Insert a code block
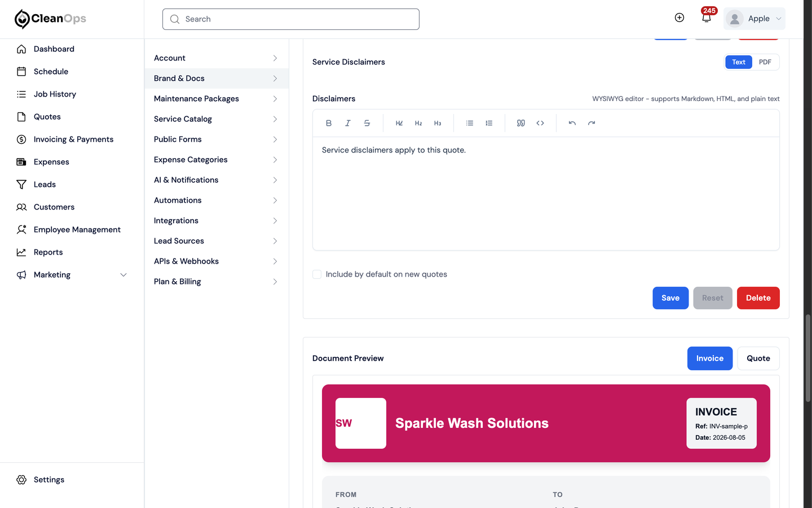Image resolution: width=812 pixels, height=508 pixels. [540, 123]
